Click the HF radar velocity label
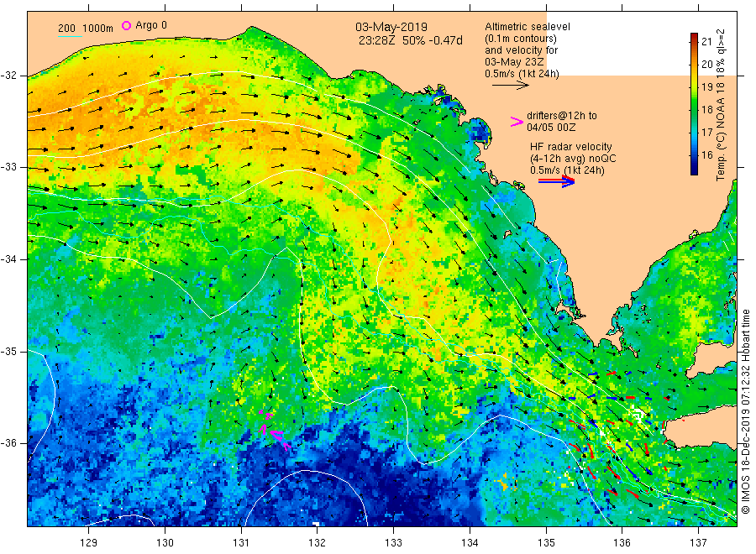This screenshot has height=554, width=756. pos(571,146)
